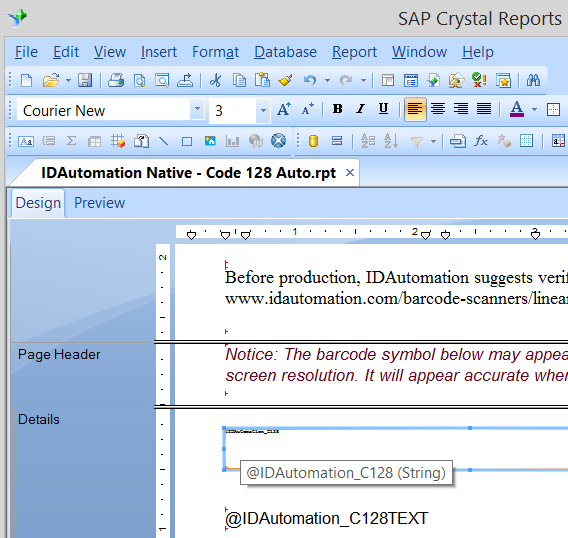Toggle Underline formatting
The image size is (568, 538).
[383, 109]
